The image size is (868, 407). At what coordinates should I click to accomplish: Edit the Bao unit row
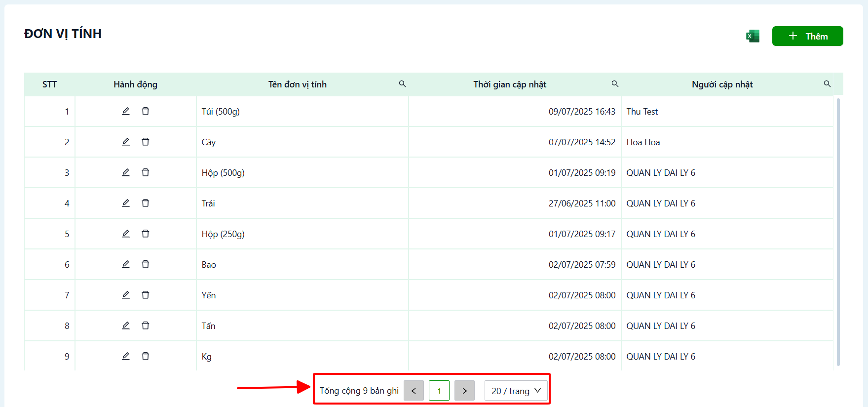click(x=126, y=264)
